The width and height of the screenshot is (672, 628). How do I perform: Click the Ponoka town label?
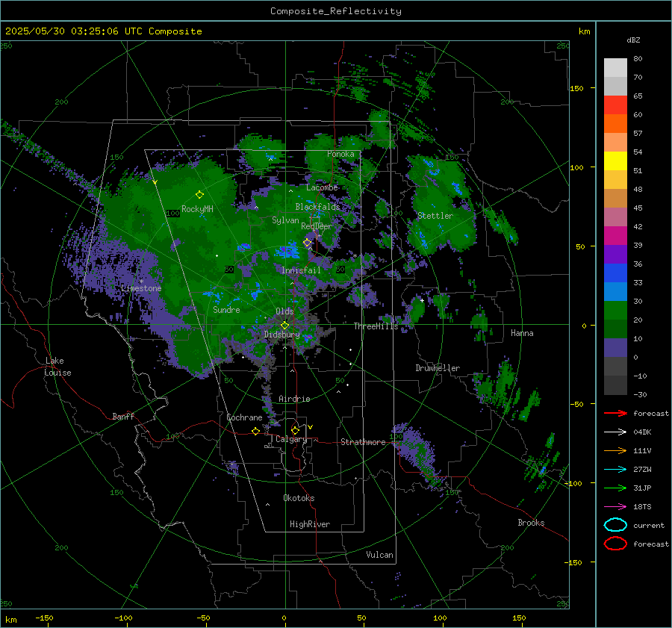pos(340,154)
